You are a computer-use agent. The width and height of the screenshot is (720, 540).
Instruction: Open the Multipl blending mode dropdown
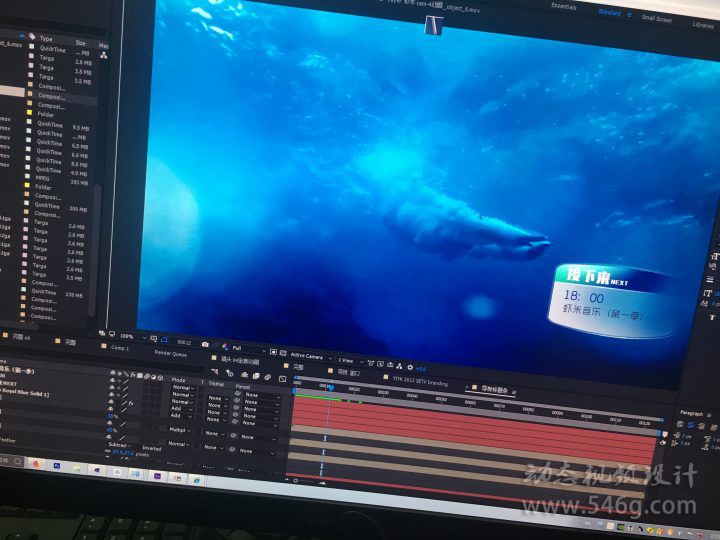180,430
